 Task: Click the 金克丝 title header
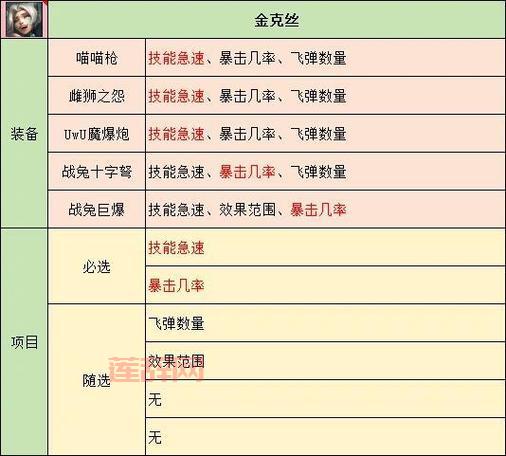pos(276,20)
